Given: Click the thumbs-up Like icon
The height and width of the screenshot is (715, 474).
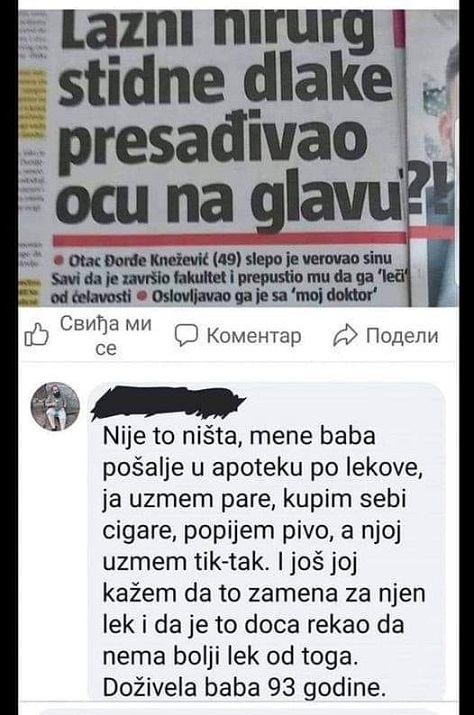Looking at the screenshot, I should [x=36, y=335].
